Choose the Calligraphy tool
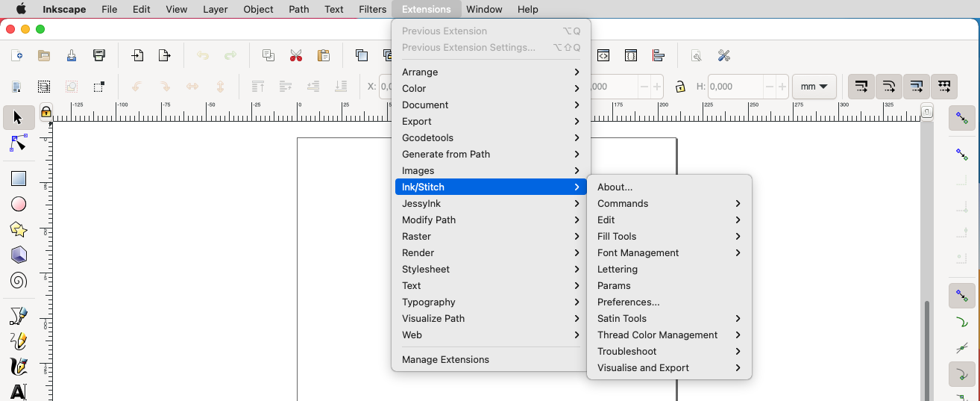This screenshot has height=401, width=980. pos(19,367)
